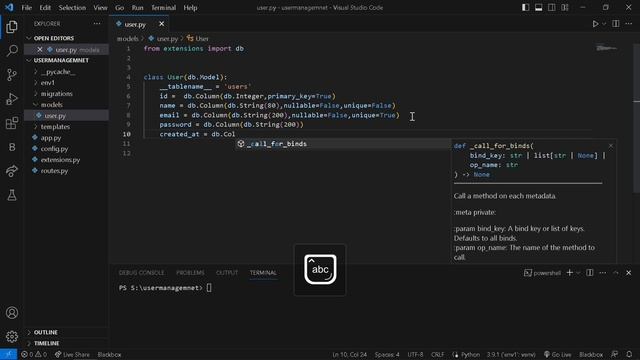Open config.py from the explorer
The width and height of the screenshot is (640, 360).
tap(67, 149)
